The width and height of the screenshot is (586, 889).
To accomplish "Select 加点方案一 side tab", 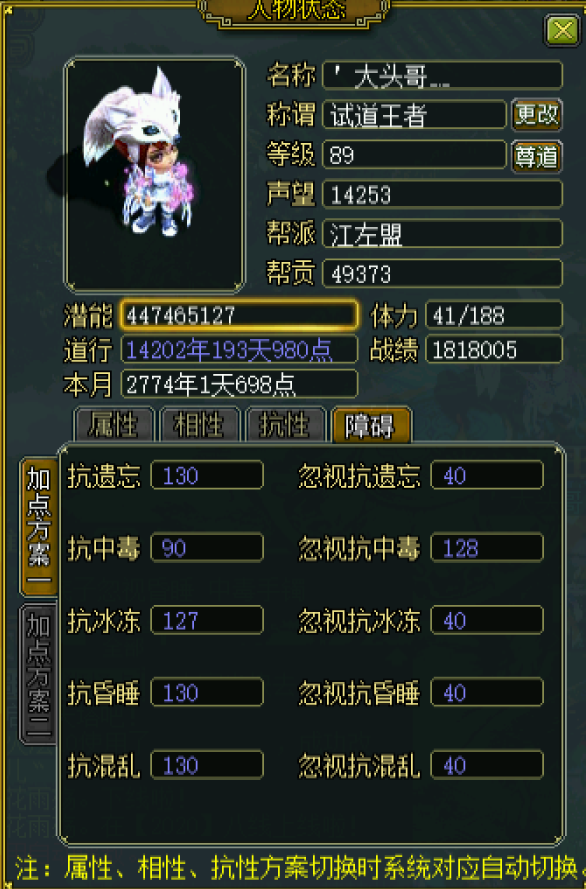I will (39, 527).
